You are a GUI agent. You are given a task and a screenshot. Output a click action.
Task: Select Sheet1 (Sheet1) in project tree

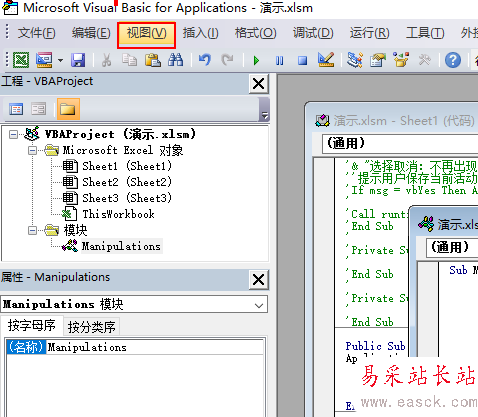click(127, 166)
